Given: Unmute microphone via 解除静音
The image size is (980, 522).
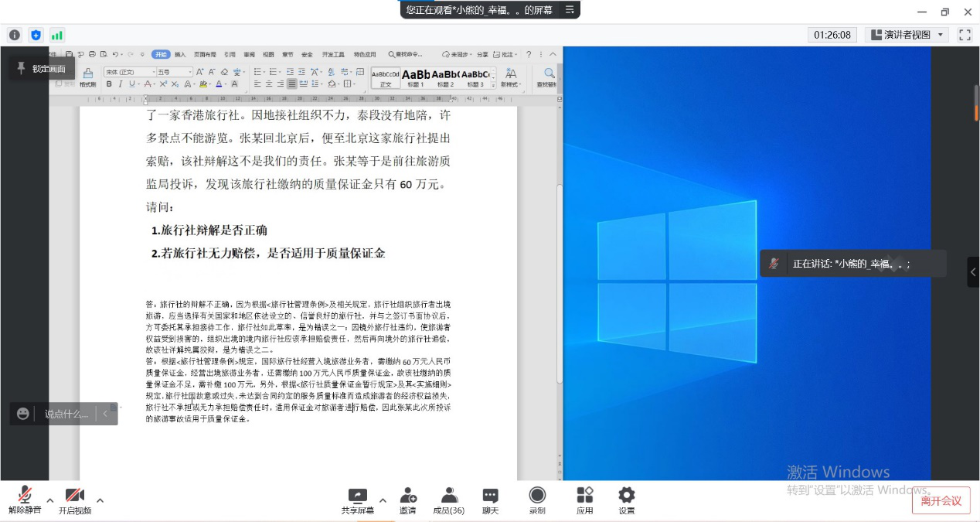Looking at the screenshot, I should pos(25,500).
